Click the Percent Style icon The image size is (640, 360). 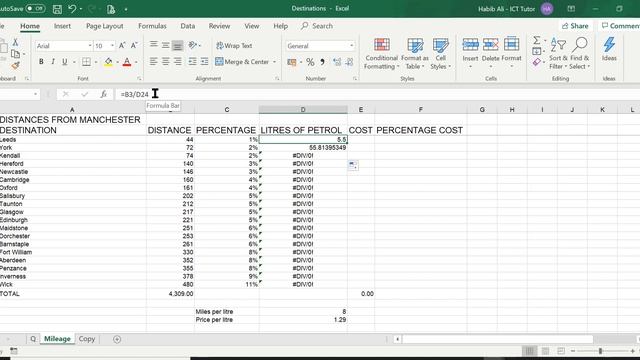click(310, 62)
